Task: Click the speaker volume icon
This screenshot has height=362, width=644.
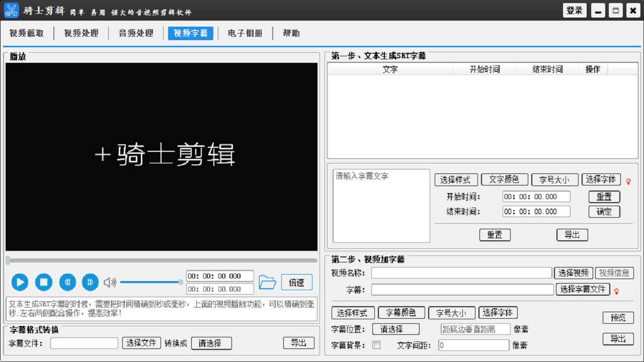Action: click(110, 282)
